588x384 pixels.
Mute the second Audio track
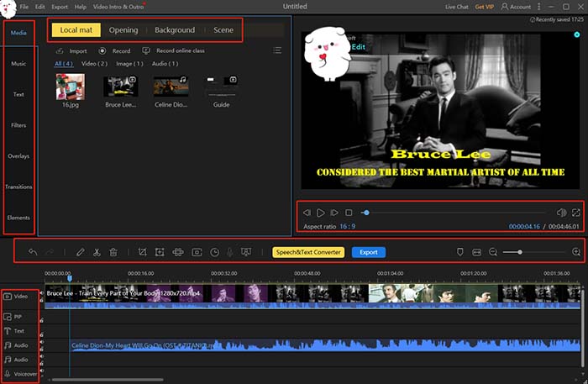(x=42, y=356)
